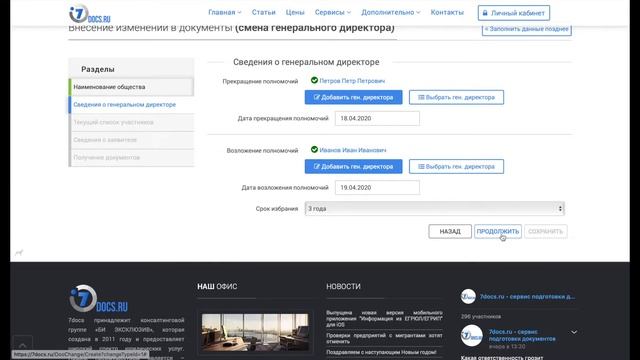
Task: Open Иванов Иван Иванович link
Action: pos(352,150)
